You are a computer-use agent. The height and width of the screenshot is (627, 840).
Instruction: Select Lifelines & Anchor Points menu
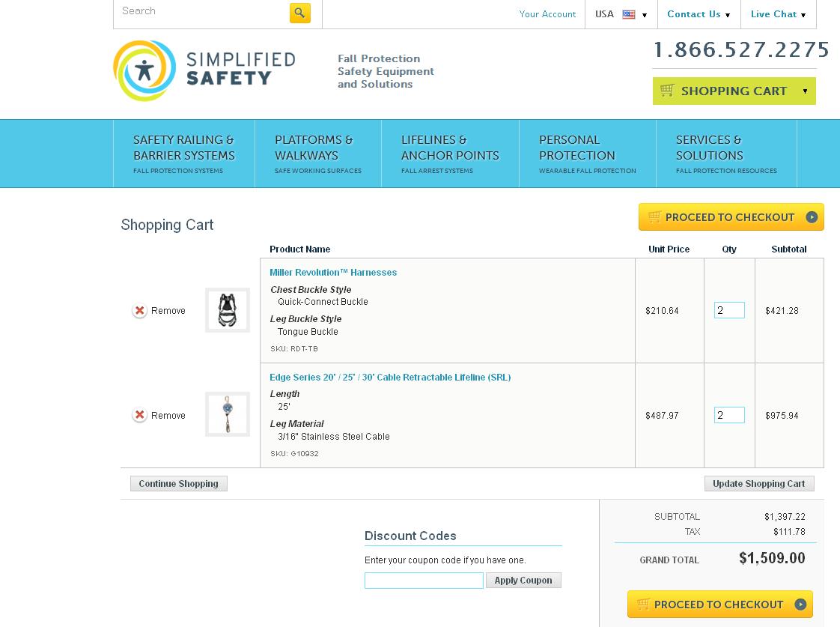click(x=450, y=154)
